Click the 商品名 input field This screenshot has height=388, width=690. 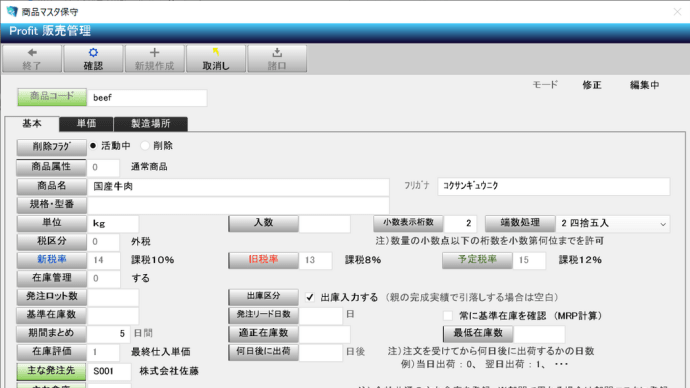(x=238, y=187)
